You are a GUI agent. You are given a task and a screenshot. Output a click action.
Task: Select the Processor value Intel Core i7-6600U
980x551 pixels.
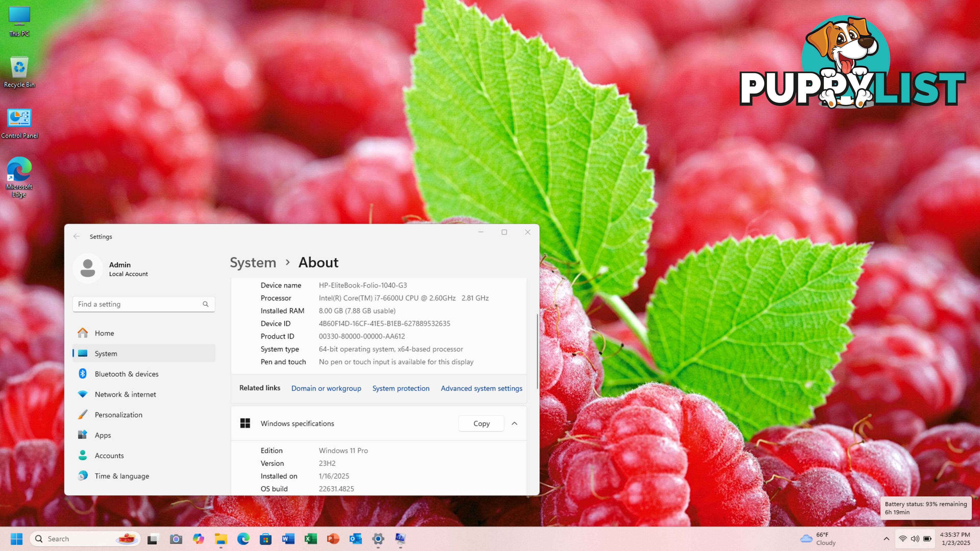[404, 298]
